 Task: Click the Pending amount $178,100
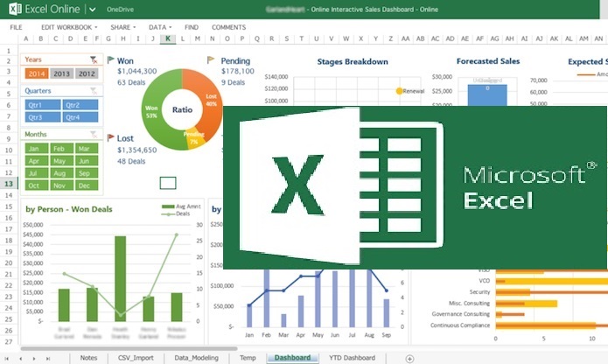[x=238, y=72]
